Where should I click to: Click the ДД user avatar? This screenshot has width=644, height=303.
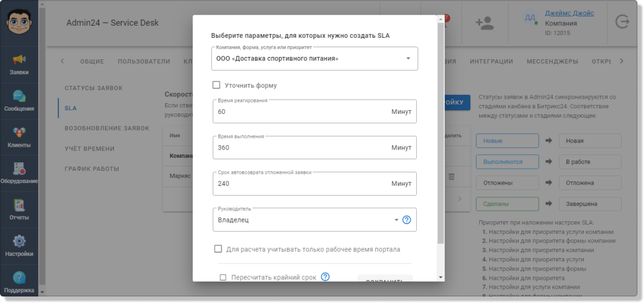pyautogui.click(x=530, y=18)
